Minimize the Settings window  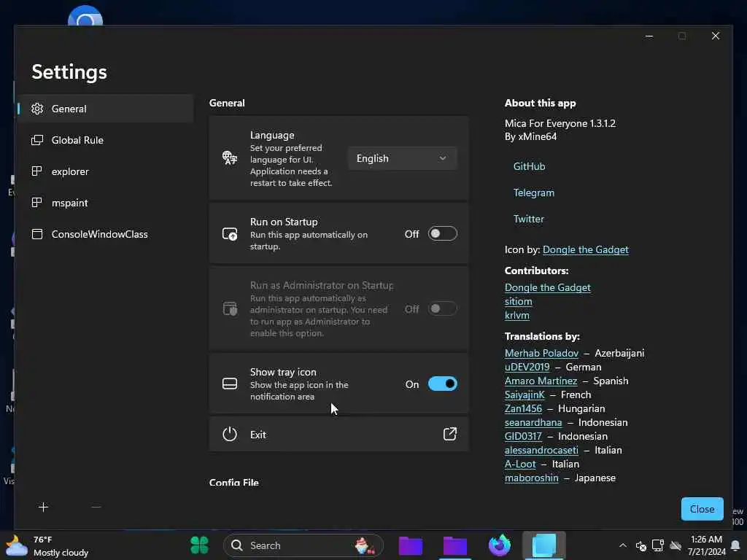pyautogui.click(x=649, y=36)
